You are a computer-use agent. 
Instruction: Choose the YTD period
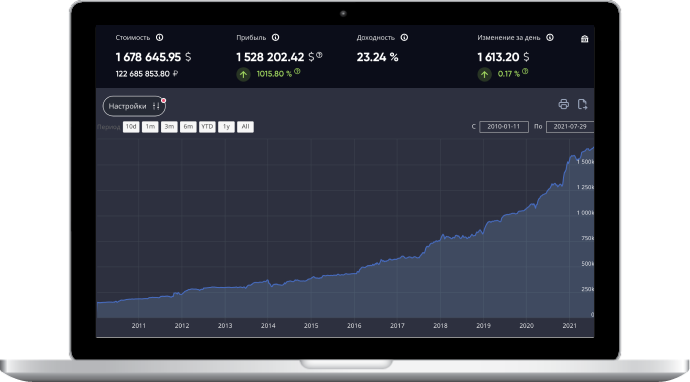tap(207, 127)
